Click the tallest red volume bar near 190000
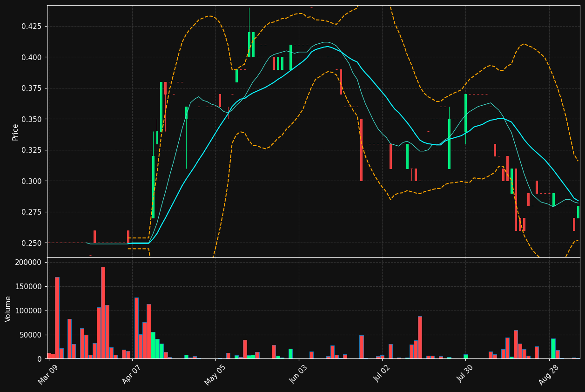The width and height of the screenshot is (585, 392). coord(103,313)
